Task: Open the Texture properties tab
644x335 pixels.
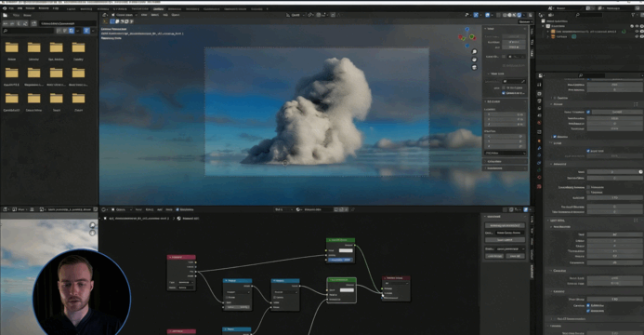Action: click(x=539, y=186)
